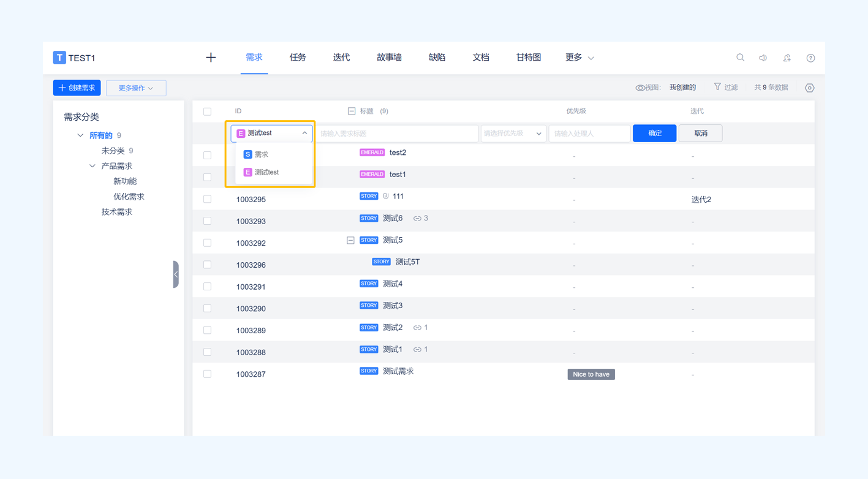868x479 pixels.
Task: Open the help question mark icon
Action: [810, 58]
